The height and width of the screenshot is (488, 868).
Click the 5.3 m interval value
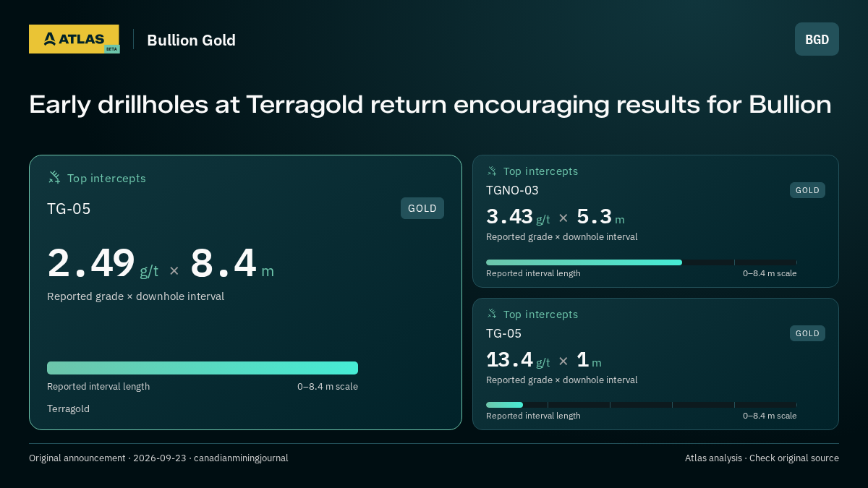pos(600,216)
